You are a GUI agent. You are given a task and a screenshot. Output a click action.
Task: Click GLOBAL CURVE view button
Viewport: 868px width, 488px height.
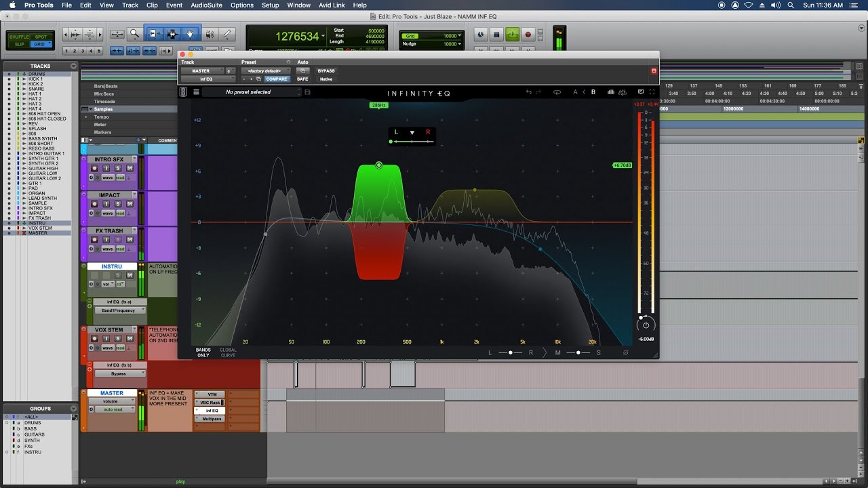(228, 352)
